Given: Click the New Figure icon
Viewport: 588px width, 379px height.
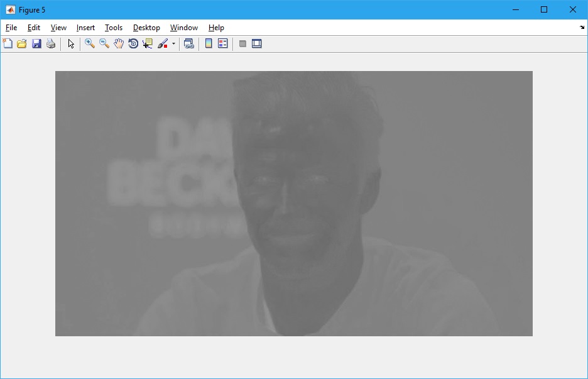Looking at the screenshot, I should point(8,43).
